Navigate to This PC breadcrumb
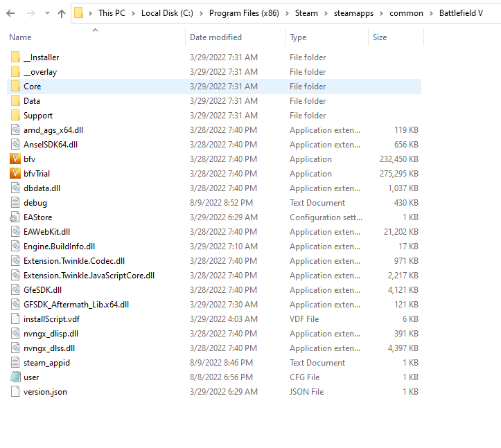Image resolution: width=501 pixels, height=448 pixels. [112, 13]
